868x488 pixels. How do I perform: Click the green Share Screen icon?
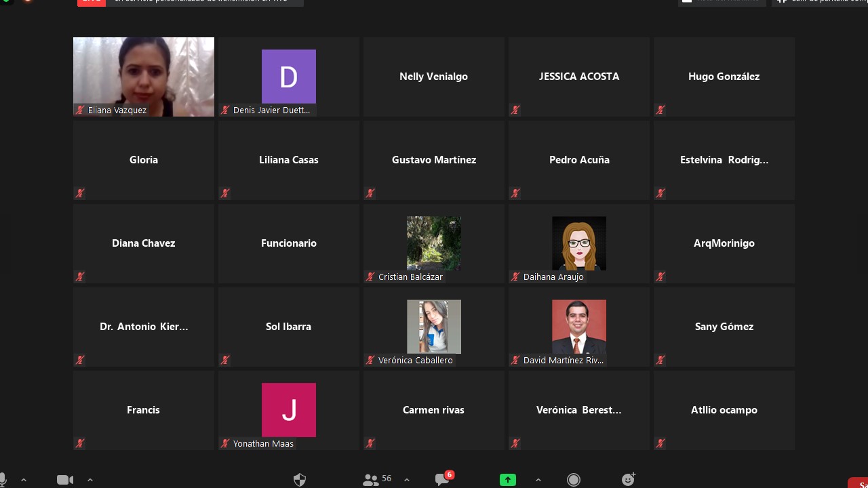pos(508,480)
